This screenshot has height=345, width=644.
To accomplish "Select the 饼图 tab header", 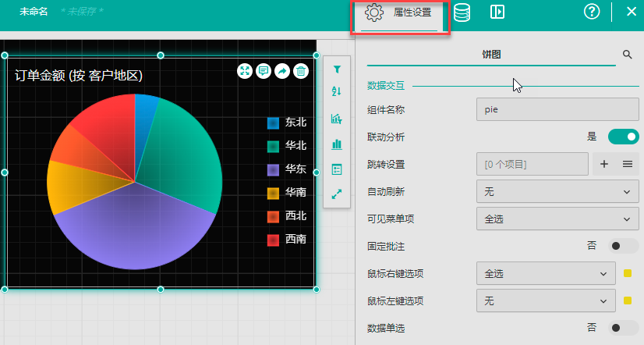I will [491, 55].
